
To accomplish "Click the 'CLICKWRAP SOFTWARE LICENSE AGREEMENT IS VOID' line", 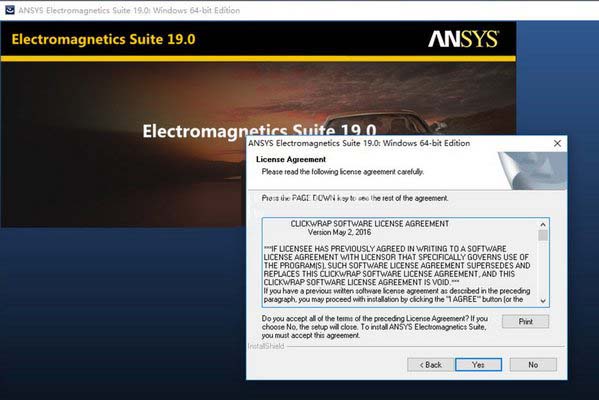I will coord(361,282).
